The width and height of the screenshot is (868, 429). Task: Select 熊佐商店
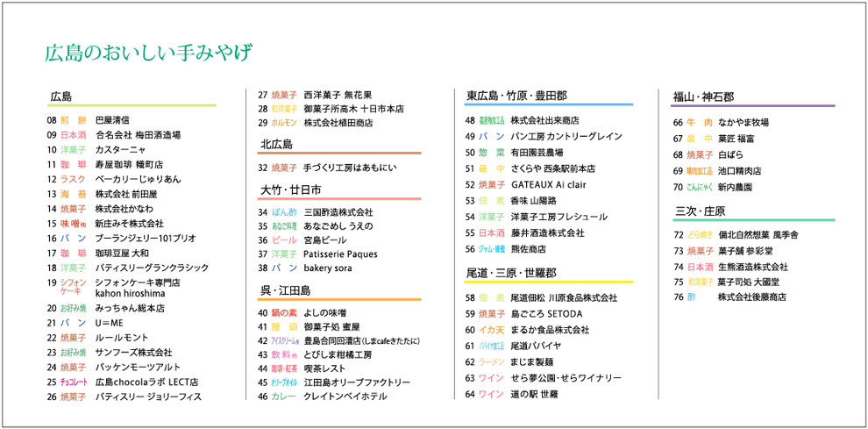click(x=528, y=249)
